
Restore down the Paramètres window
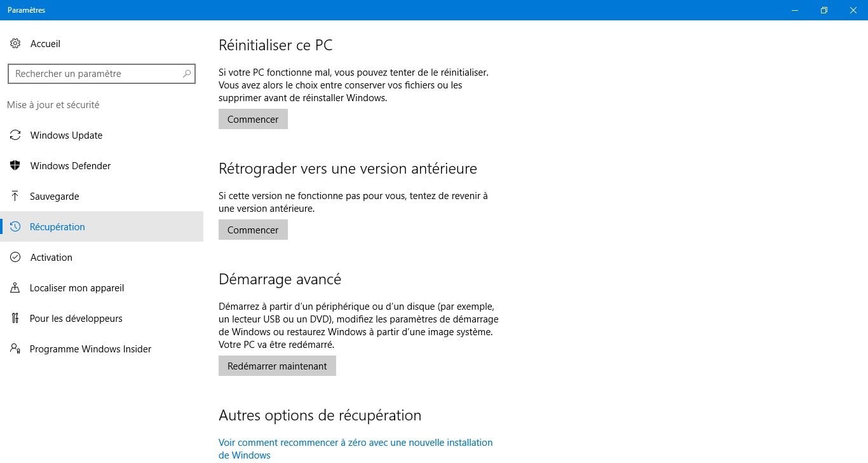point(824,10)
